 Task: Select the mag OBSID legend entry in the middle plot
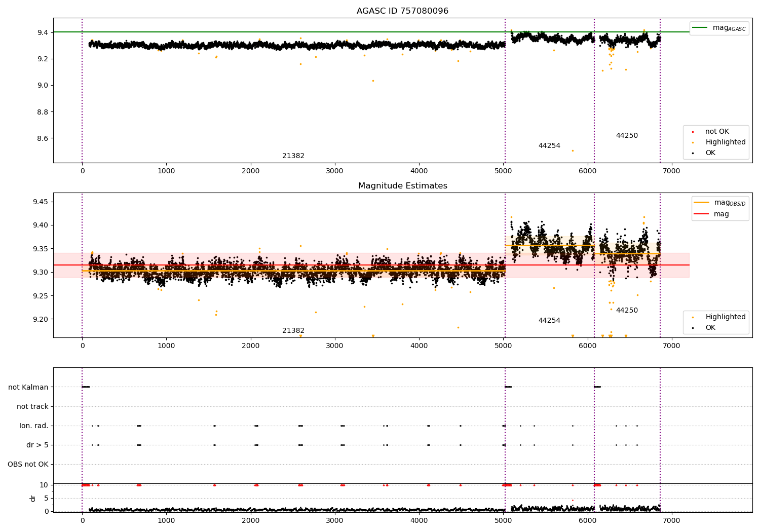pos(719,203)
